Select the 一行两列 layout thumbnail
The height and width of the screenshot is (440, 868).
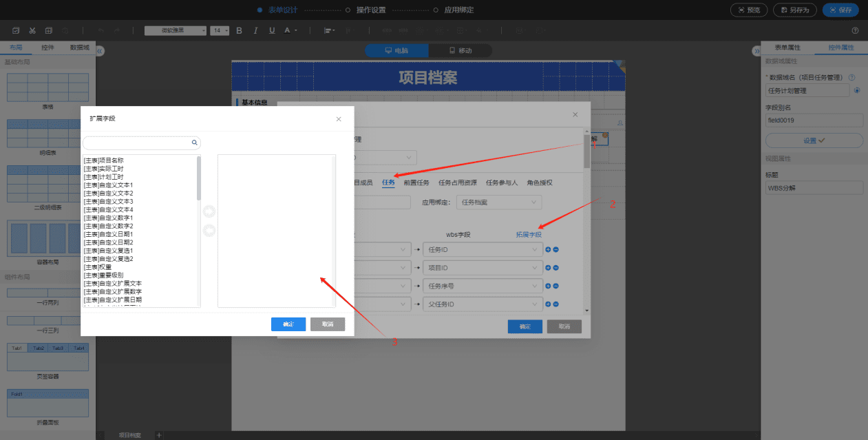(x=48, y=292)
